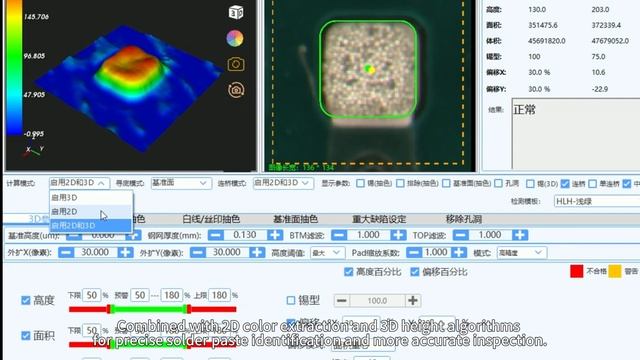The width and height of the screenshot is (640, 360).
Task: Enable the 排除(抽色) display checkbox
Action: coord(400,183)
